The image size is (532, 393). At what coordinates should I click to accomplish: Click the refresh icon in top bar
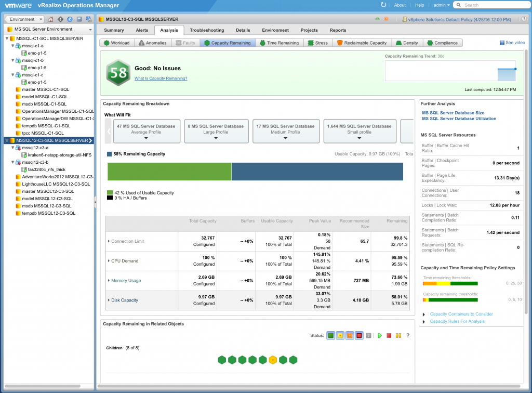(x=383, y=5)
